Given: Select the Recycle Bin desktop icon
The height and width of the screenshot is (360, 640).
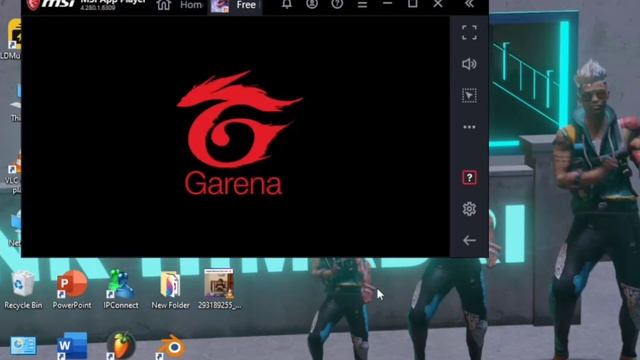Looking at the screenshot, I should 23,290.
